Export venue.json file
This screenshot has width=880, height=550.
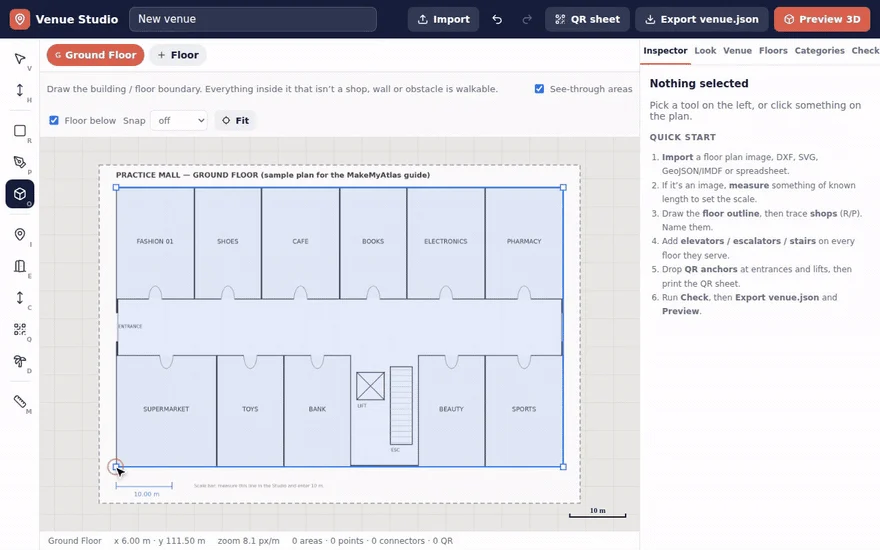(702, 19)
